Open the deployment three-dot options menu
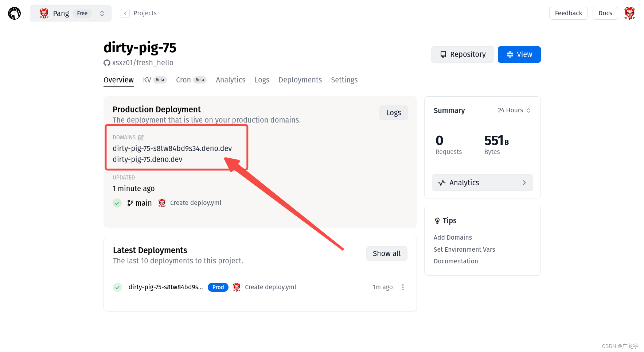Screen dimensions: 644x352 (403, 287)
